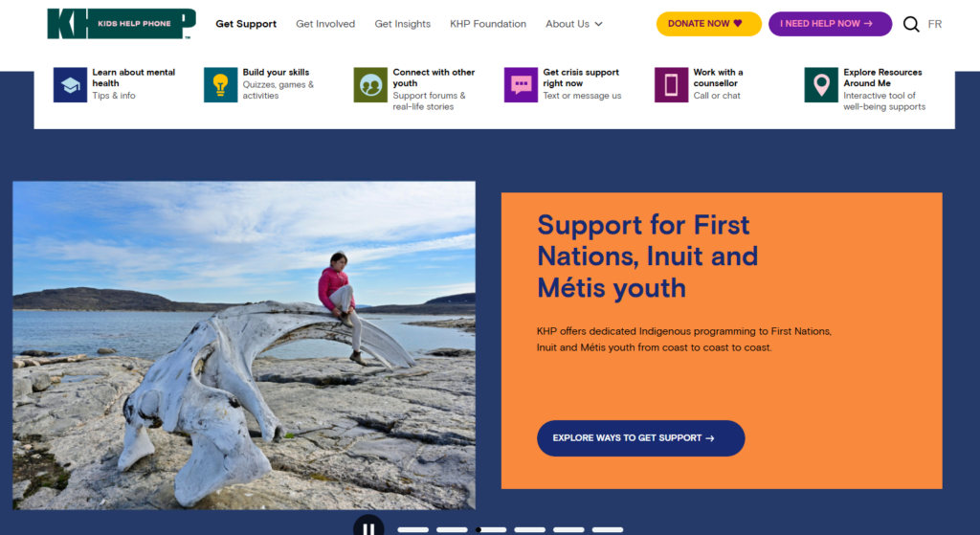Click the map pin Resources Around Me icon
Viewport: 980px width, 535px height.
coord(821,84)
